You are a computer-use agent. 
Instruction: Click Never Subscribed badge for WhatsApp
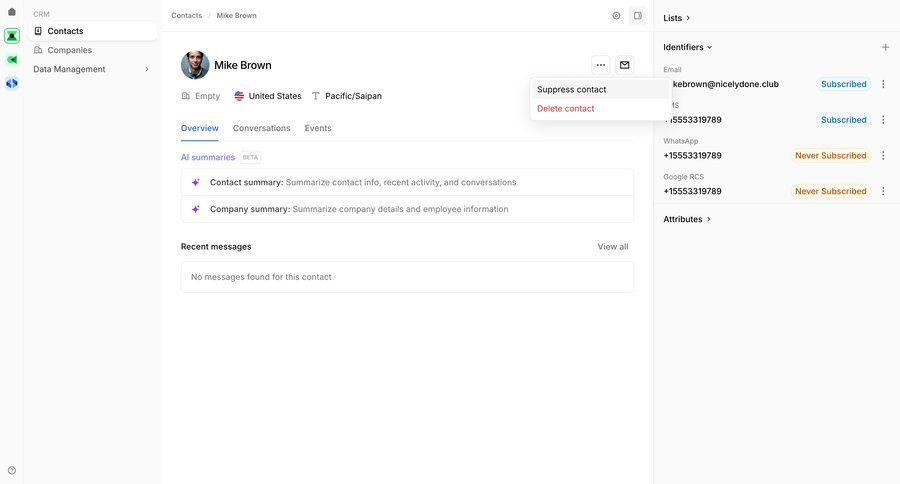(x=831, y=156)
